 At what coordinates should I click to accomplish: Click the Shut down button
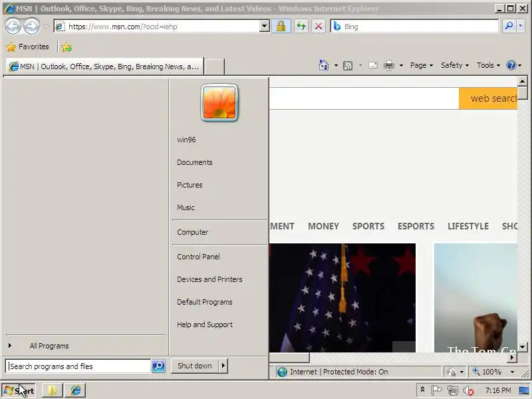point(194,366)
